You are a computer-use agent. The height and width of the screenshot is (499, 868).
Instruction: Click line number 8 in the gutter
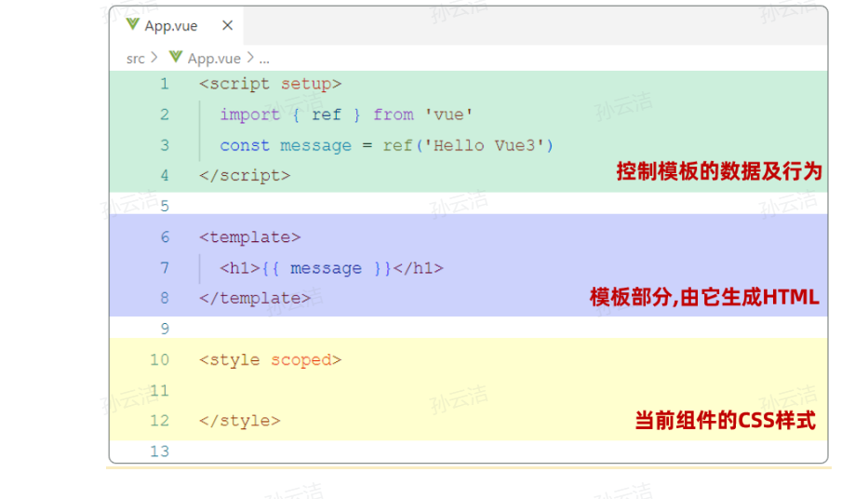[165, 298]
